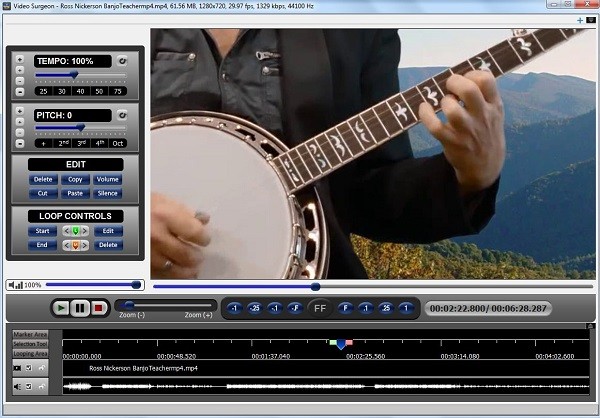The image size is (600, 418).
Task: Nudge loop start marker left
Action: (67, 231)
